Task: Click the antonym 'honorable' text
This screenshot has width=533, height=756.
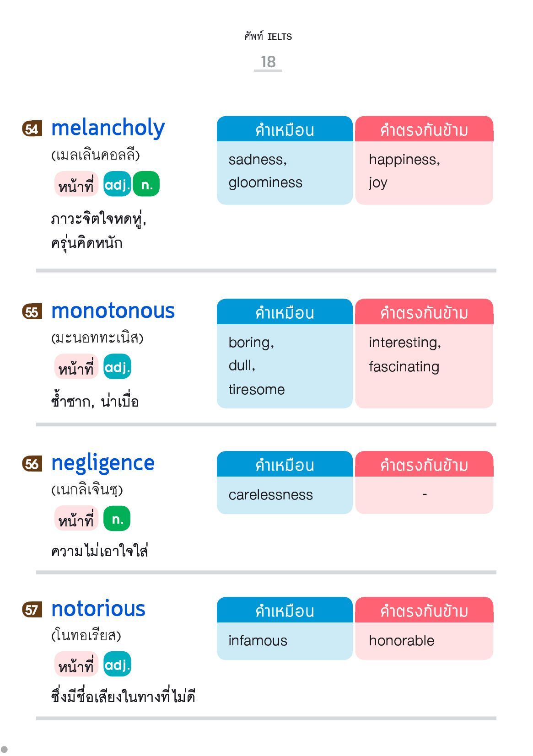Action: (x=402, y=640)
